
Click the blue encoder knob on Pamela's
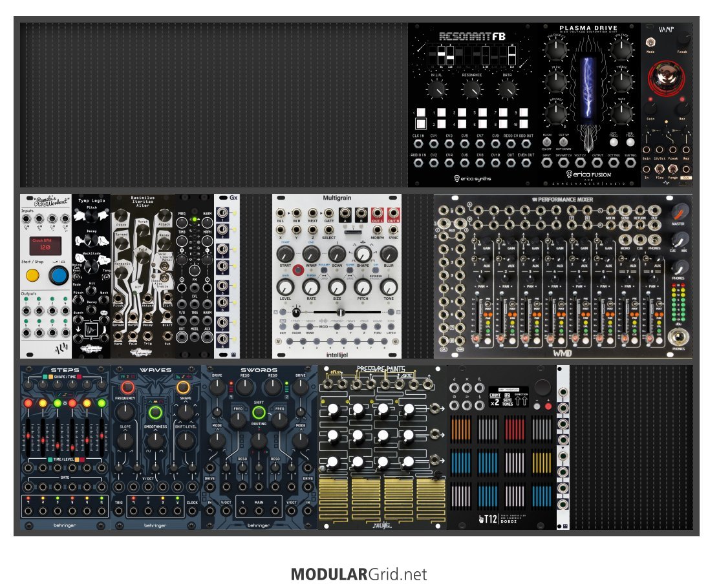click(x=59, y=276)
